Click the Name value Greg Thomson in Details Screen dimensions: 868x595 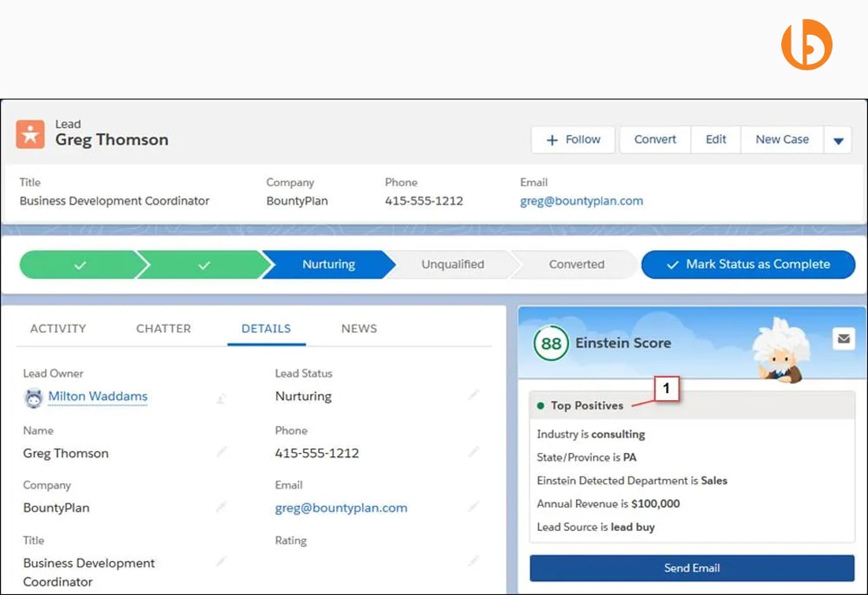(65, 453)
